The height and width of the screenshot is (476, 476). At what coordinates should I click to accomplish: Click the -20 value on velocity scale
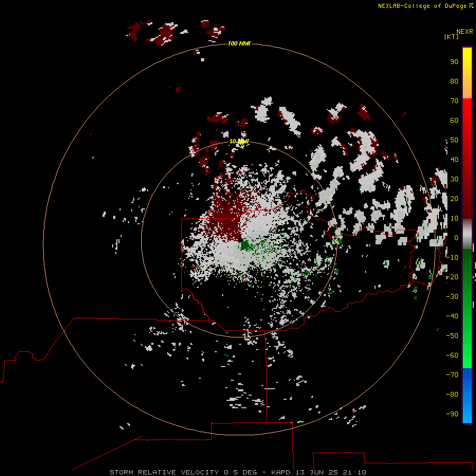click(x=452, y=277)
